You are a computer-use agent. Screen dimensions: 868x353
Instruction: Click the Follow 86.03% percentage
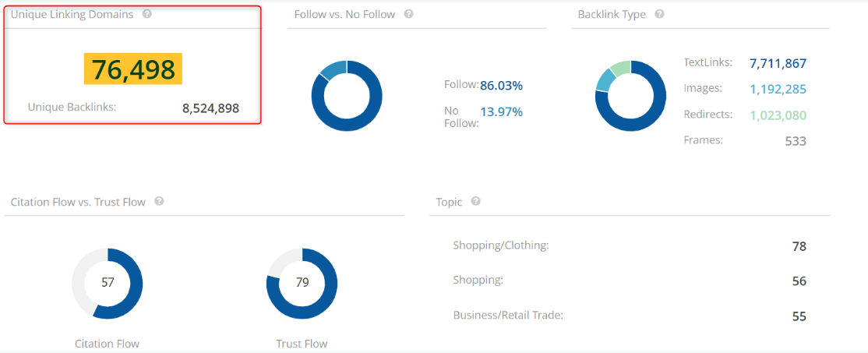pos(502,86)
